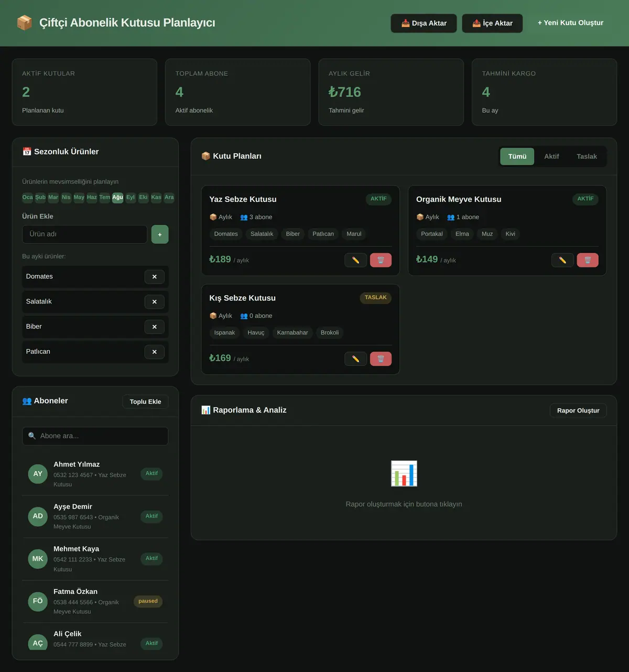Delete the Organik Meyve Kutusu plan
Viewport: 629px width, 672px height.
[588, 260]
